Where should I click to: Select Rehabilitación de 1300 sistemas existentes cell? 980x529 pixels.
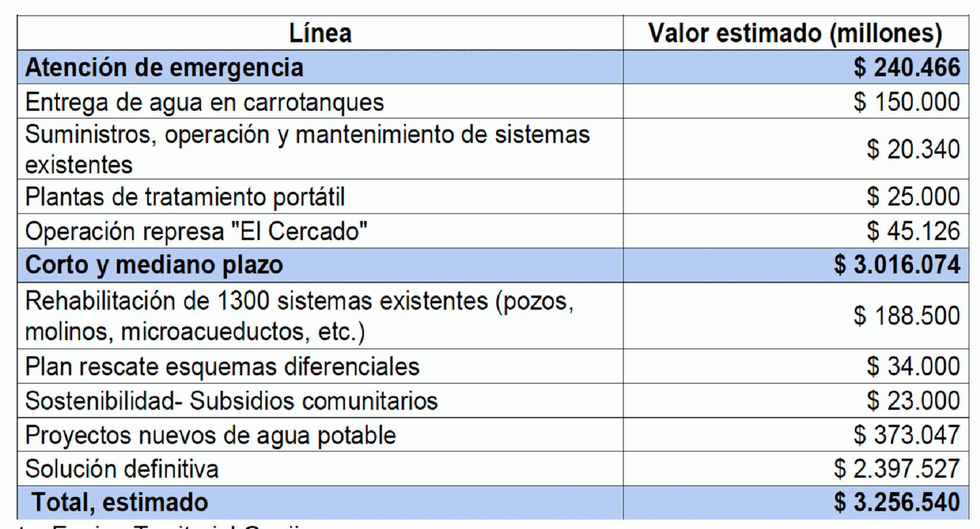coord(321,316)
